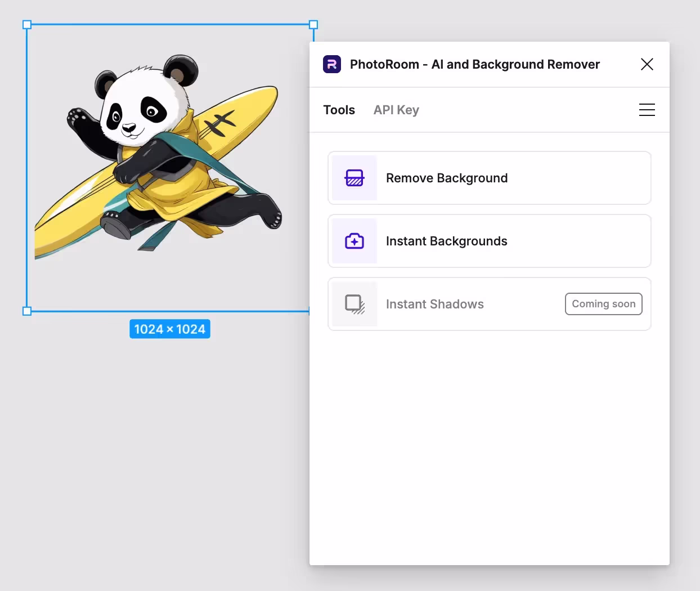
Task: Select the Remove Background text label
Action: coord(447,178)
